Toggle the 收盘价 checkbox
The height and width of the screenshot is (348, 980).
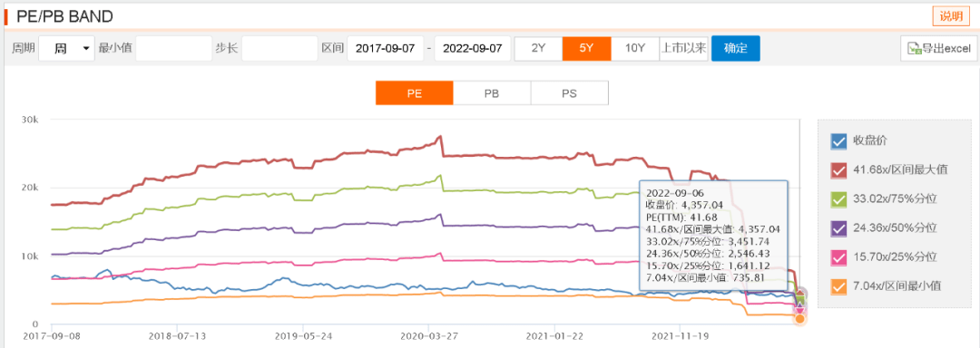point(838,141)
